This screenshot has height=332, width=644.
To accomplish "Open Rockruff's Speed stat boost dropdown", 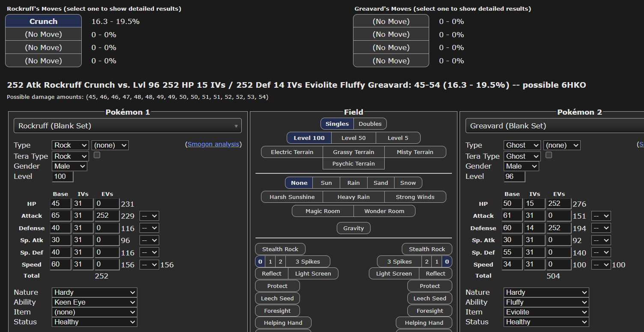I will [x=149, y=265].
